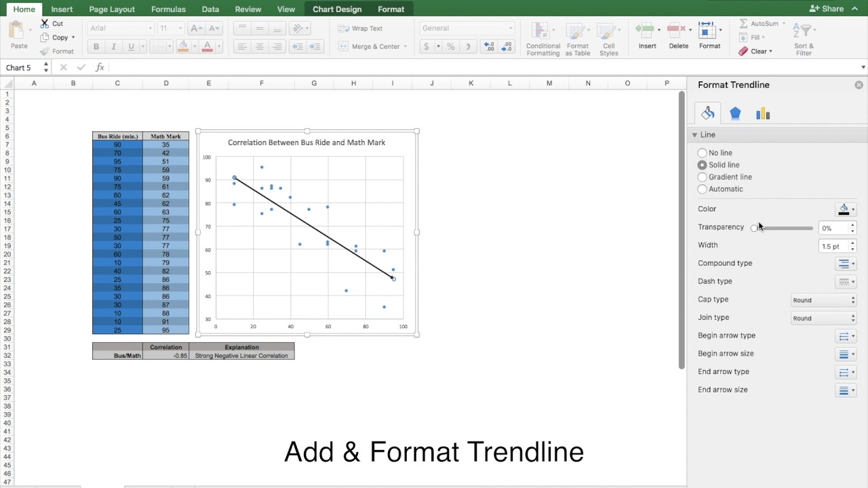
Task: Open the Dash type dropdown
Action: pyautogui.click(x=846, y=282)
